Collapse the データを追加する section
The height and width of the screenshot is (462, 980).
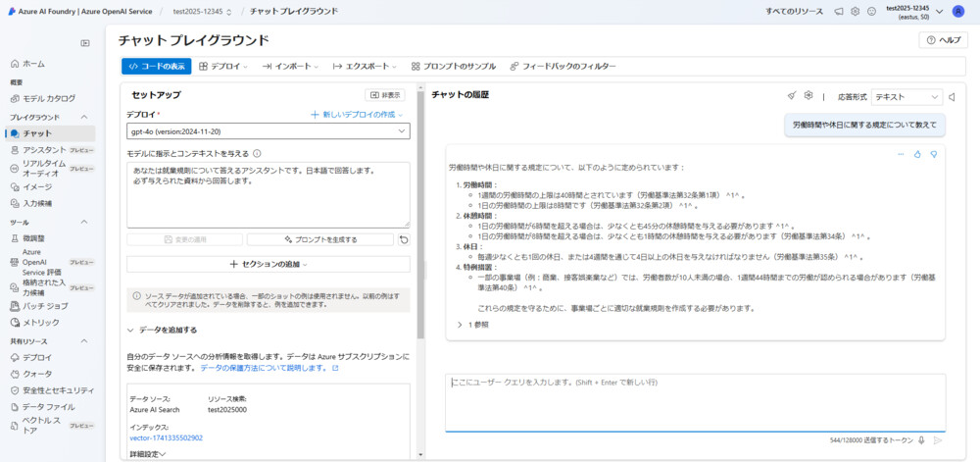tap(130, 331)
